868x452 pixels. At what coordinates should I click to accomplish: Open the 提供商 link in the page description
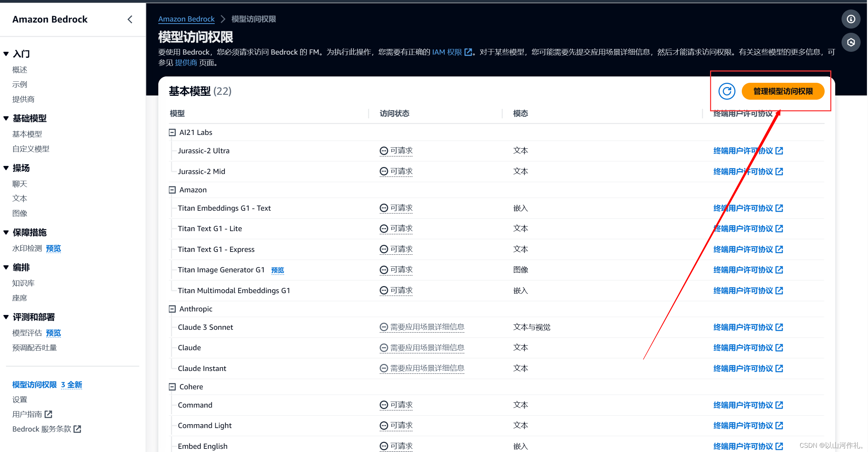point(186,63)
